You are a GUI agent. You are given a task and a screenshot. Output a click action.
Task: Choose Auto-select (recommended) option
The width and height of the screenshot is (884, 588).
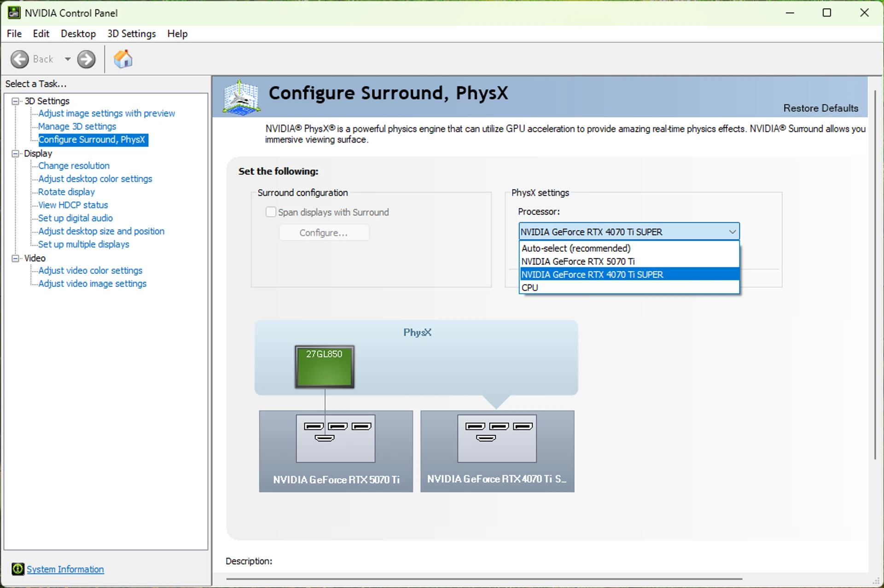[x=629, y=248]
